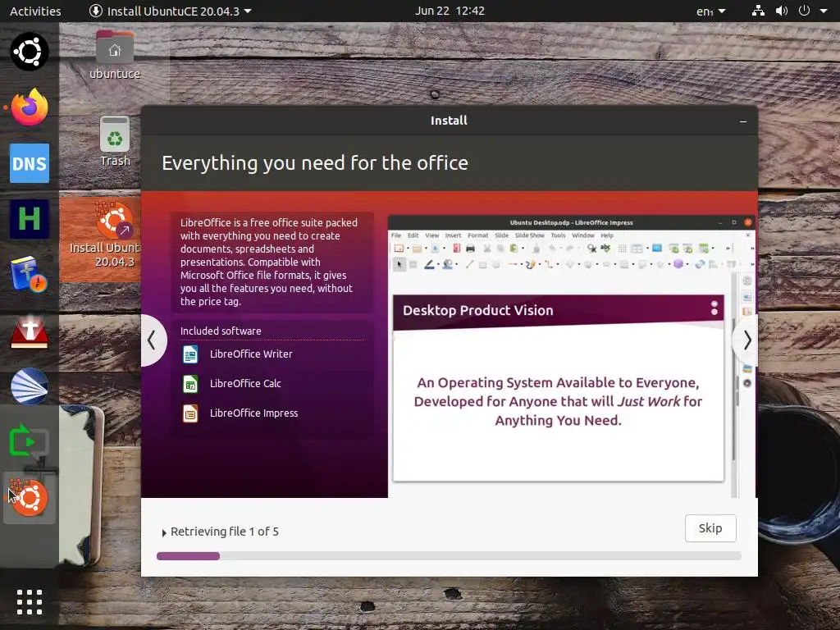The image size is (840, 630).
Task: Click the LibreOffice Impress icon
Action: point(190,413)
